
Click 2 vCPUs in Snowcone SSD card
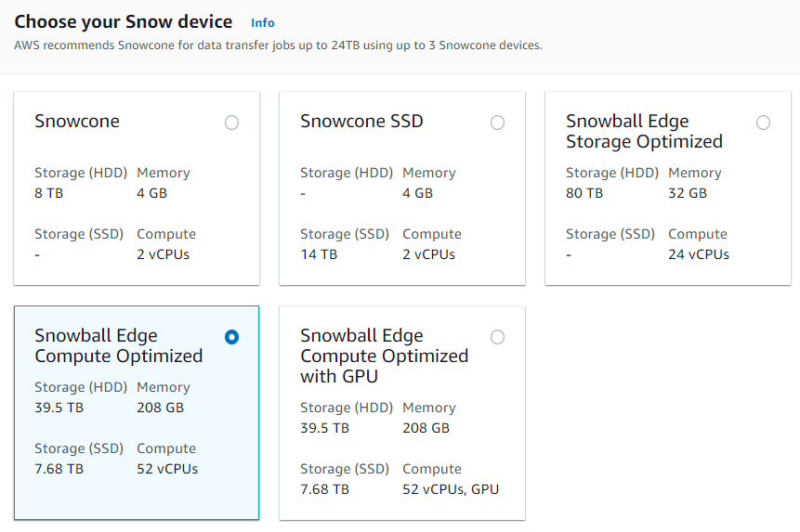point(428,254)
